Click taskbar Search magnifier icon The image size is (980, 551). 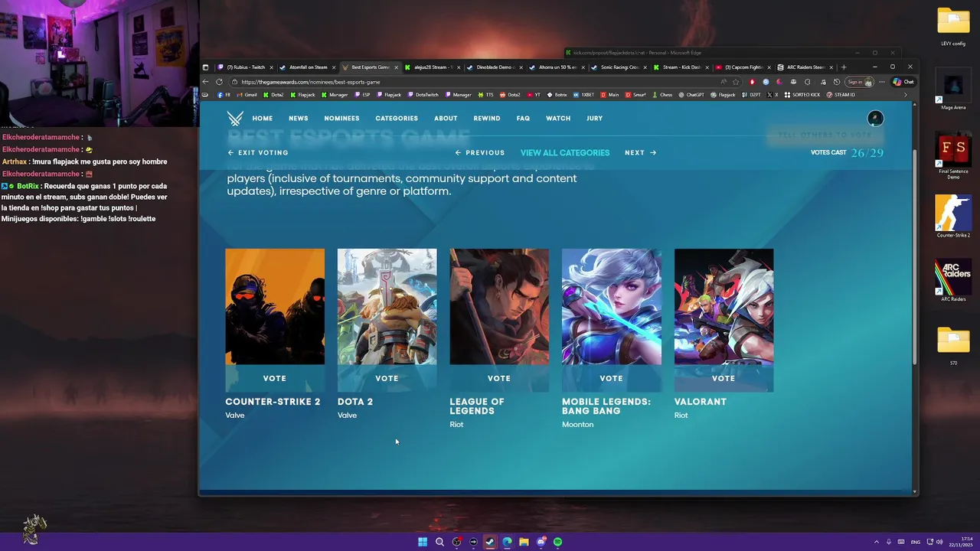(x=439, y=542)
